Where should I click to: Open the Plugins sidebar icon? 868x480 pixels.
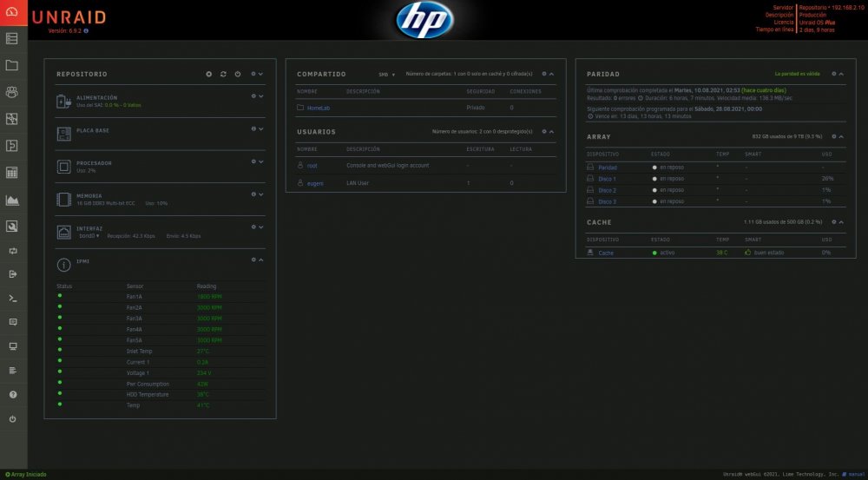coord(11,146)
